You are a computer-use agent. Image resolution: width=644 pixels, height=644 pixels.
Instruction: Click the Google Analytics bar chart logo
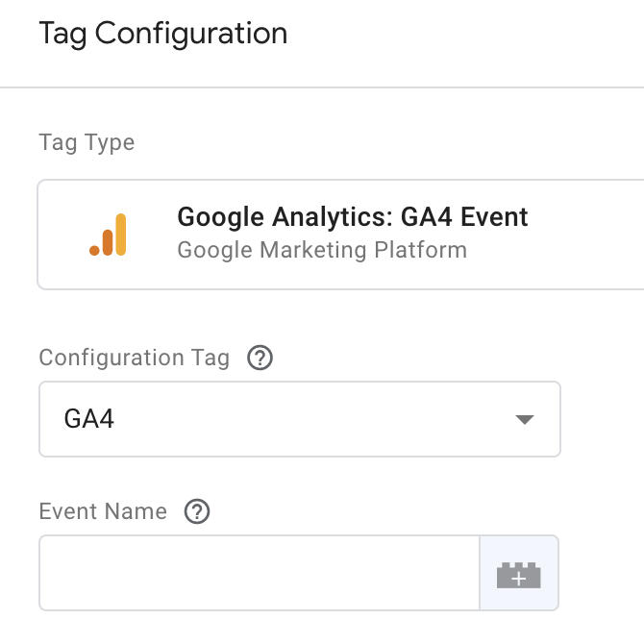pyautogui.click(x=108, y=235)
